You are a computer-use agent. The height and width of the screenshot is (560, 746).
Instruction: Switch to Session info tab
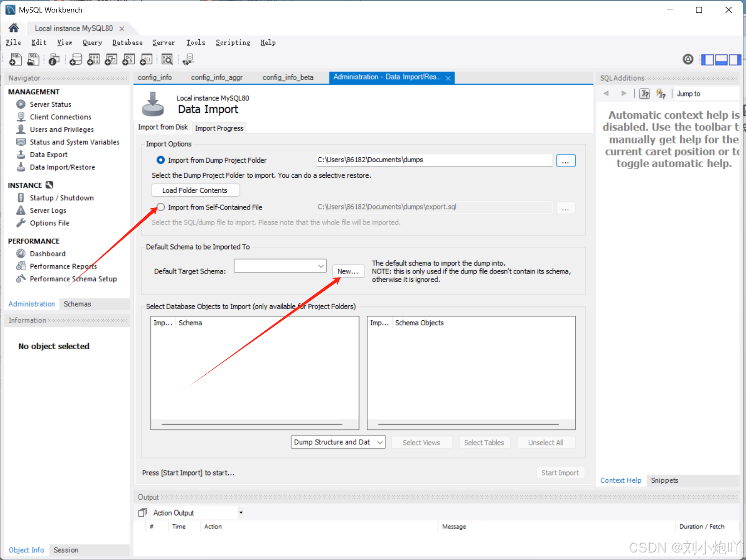pos(66,550)
